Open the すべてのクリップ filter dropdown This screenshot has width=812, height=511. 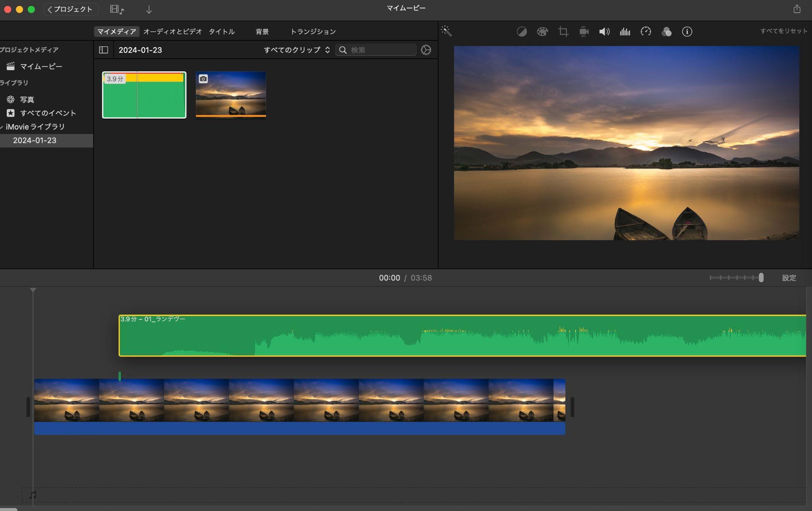[x=297, y=50]
